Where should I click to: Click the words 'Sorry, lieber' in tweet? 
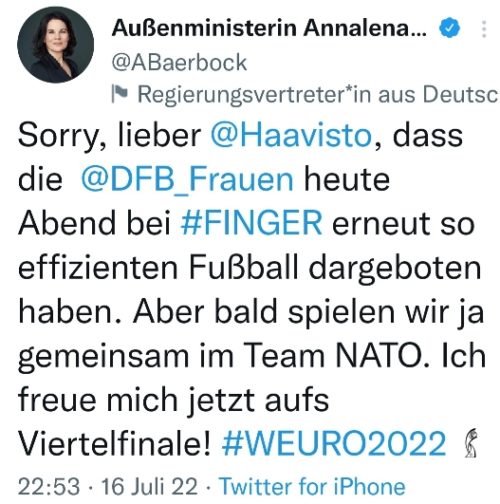point(109,136)
